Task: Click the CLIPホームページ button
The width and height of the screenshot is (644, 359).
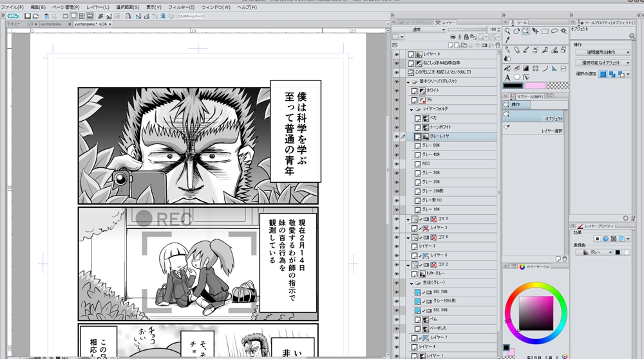Action: coord(191,16)
